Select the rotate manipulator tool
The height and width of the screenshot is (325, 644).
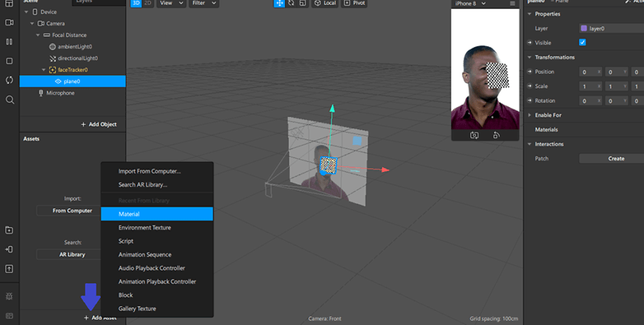291,3
